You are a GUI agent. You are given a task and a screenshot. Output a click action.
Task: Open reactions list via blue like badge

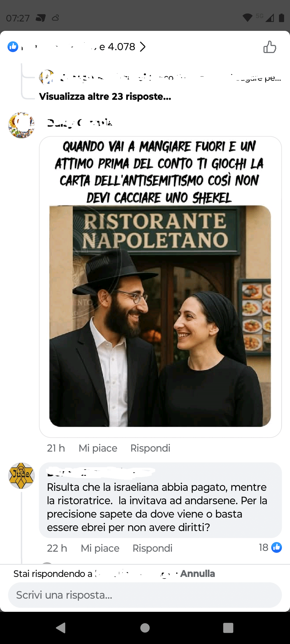13,47
